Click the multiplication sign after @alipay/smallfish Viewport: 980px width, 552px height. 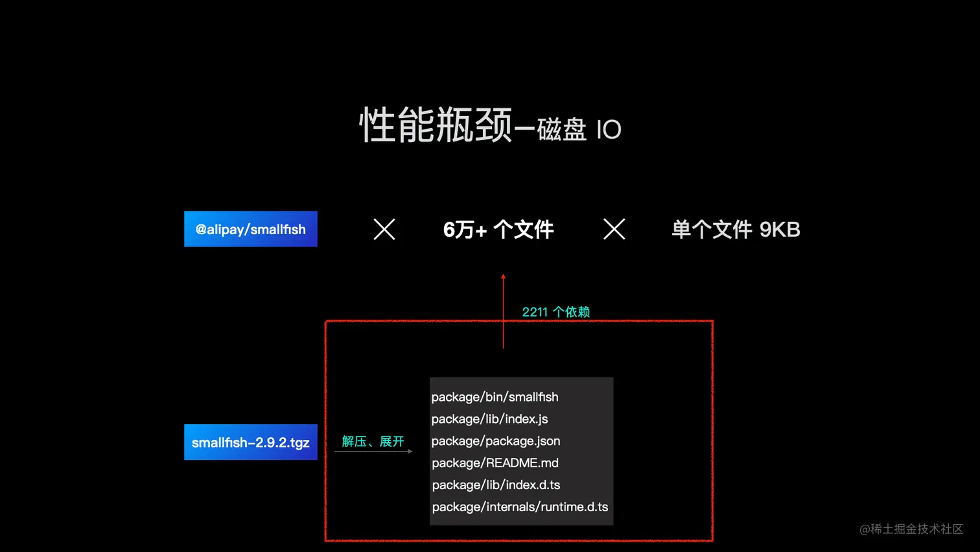[384, 229]
